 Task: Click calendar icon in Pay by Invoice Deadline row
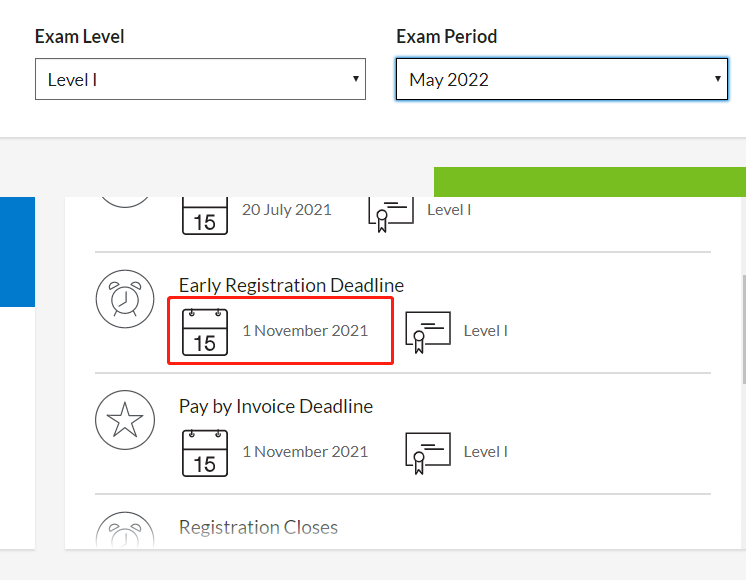tap(205, 452)
